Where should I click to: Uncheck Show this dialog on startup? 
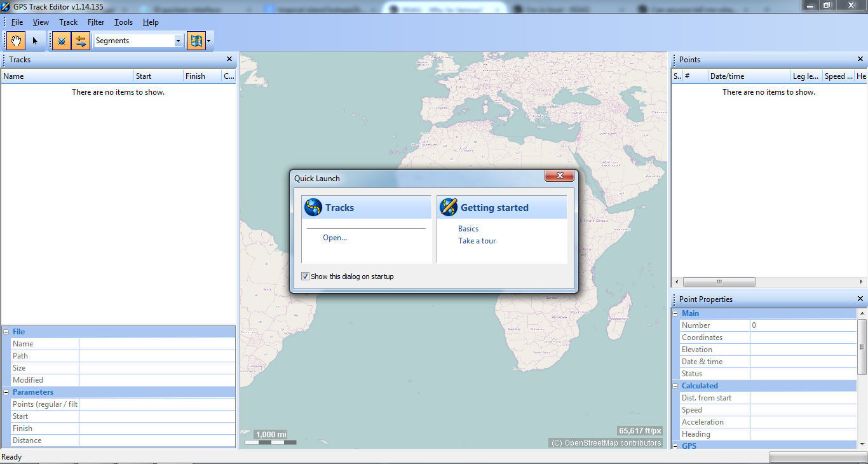(306, 276)
